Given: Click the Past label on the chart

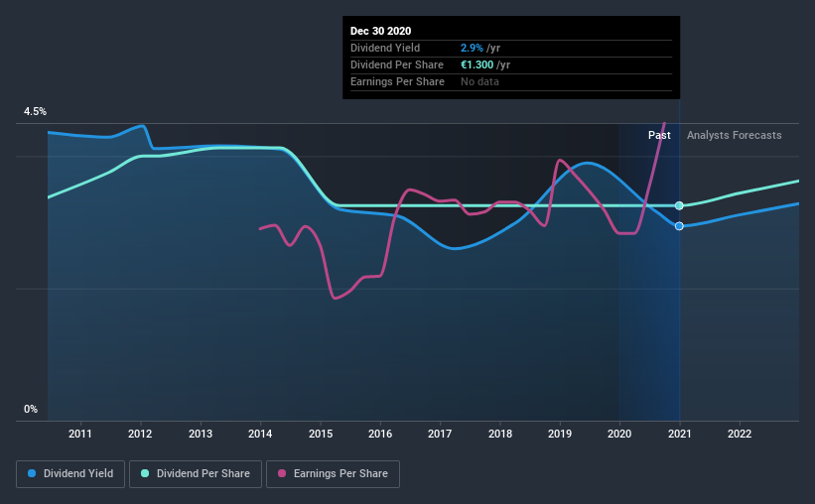Looking at the screenshot, I should [659, 135].
